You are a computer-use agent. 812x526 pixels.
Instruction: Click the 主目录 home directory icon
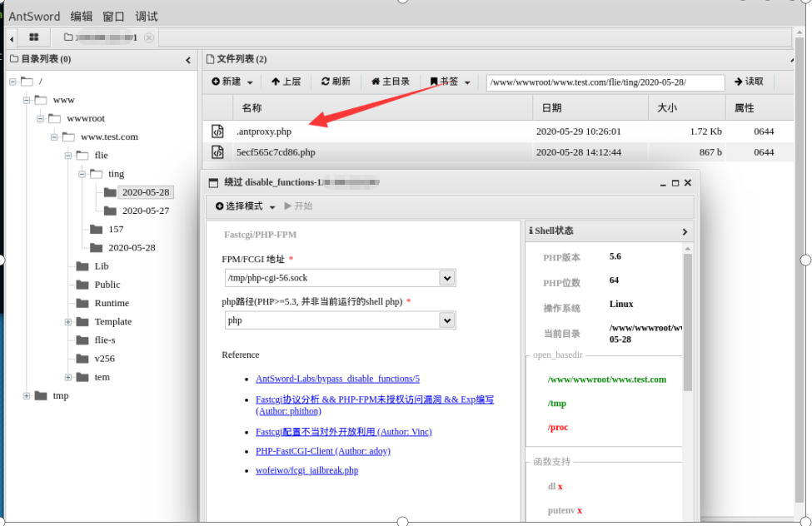[x=375, y=81]
